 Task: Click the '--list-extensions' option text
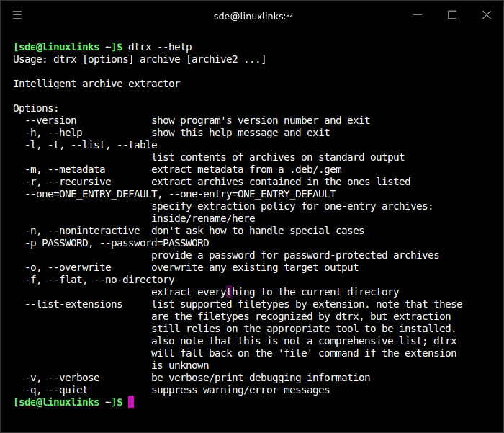[x=73, y=304]
